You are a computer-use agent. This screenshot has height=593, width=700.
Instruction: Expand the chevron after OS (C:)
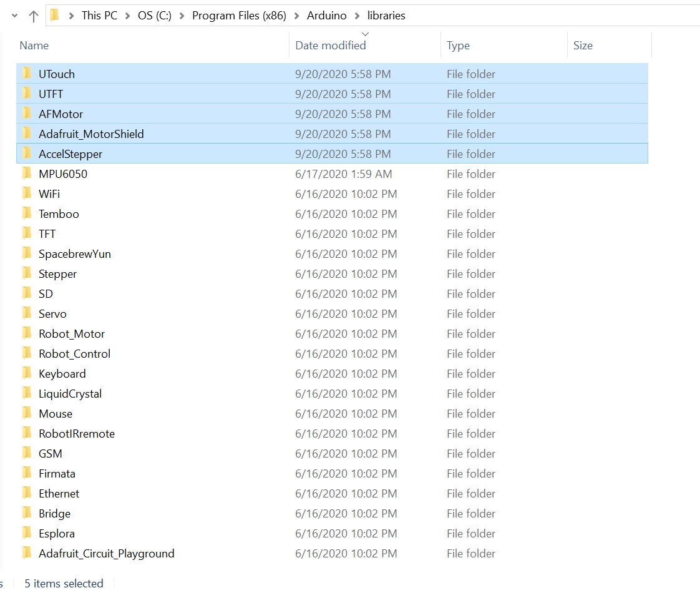(x=182, y=16)
